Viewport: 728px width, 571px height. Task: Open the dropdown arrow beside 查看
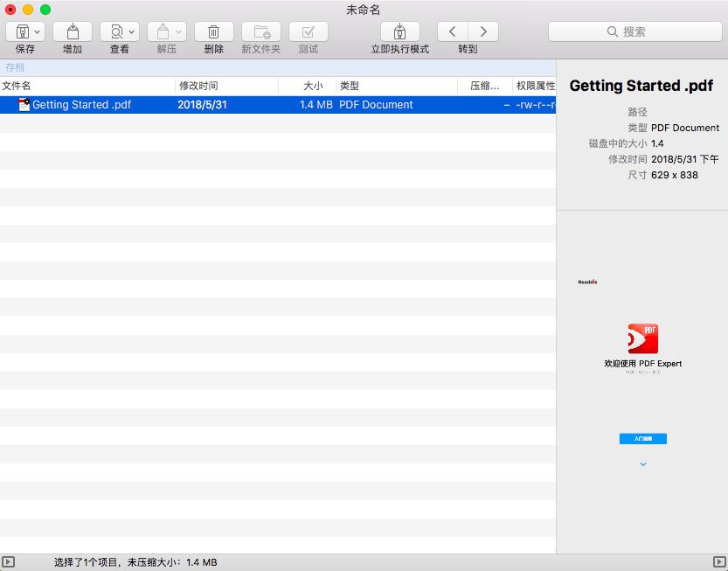point(132,31)
